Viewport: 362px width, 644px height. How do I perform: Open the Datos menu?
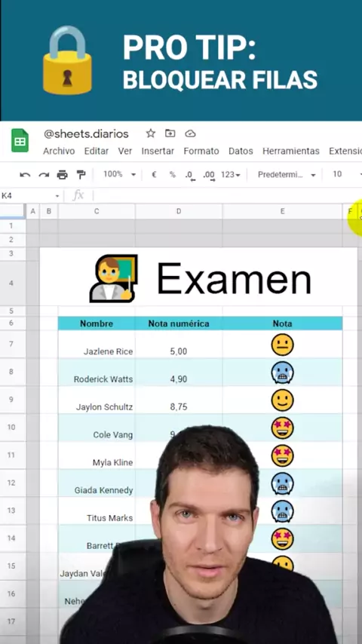241,151
